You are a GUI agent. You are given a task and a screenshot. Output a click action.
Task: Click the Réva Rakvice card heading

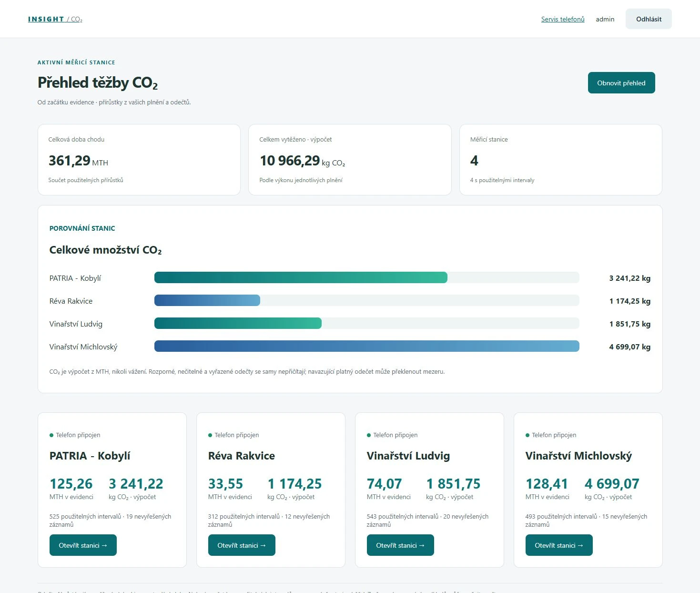coord(242,456)
